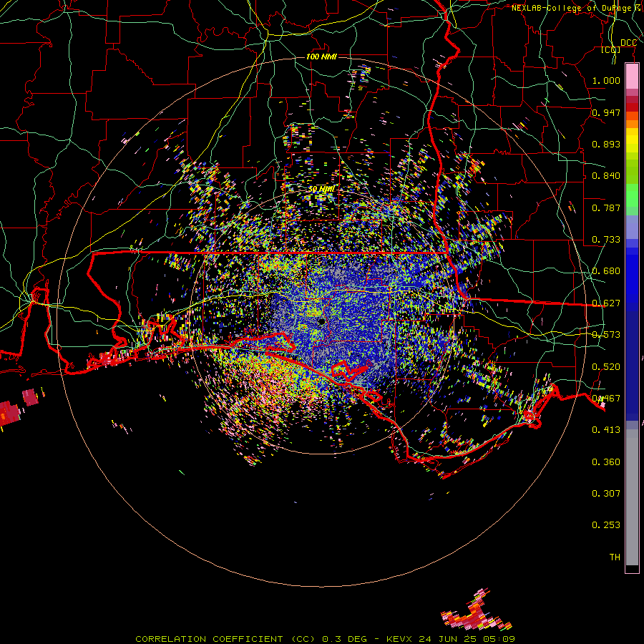Select the 0.680 legend value

click(x=606, y=271)
